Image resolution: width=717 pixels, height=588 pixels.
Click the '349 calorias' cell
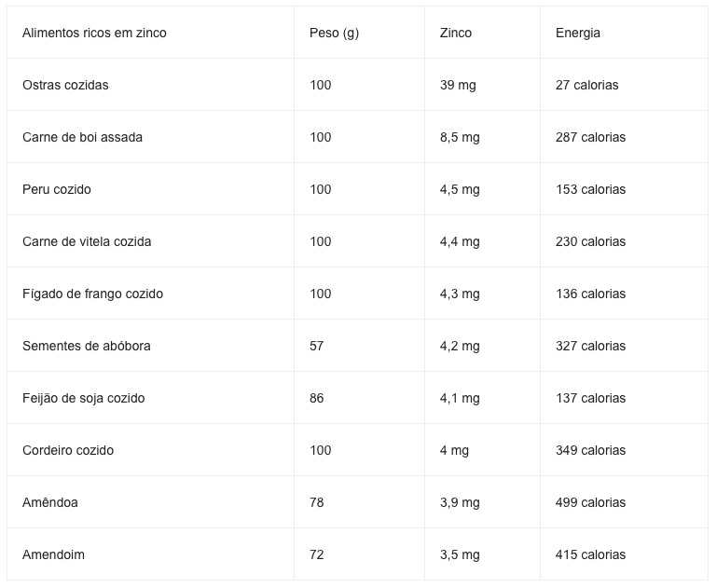(x=624, y=450)
